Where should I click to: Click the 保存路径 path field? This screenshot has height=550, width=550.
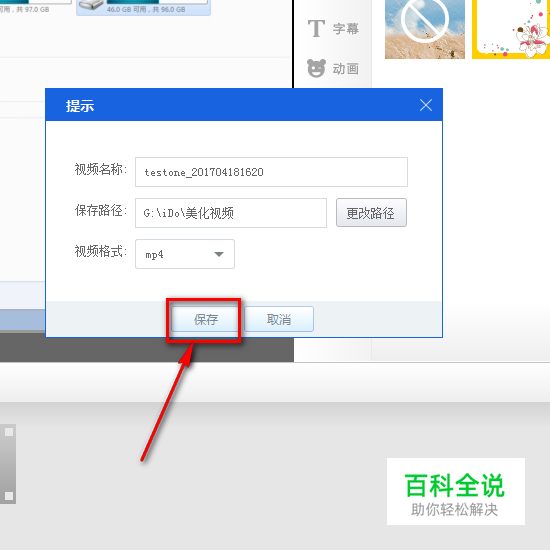click(231, 213)
